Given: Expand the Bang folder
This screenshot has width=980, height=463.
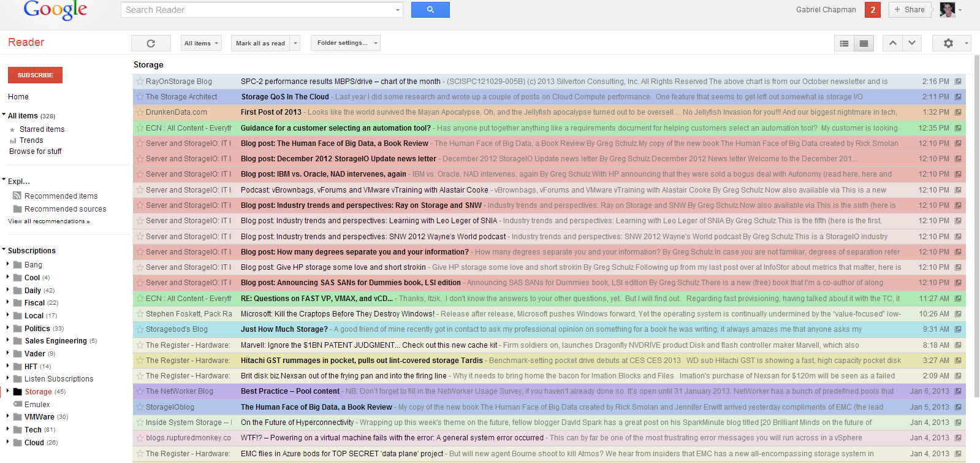Looking at the screenshot, I should pos(8,264).
